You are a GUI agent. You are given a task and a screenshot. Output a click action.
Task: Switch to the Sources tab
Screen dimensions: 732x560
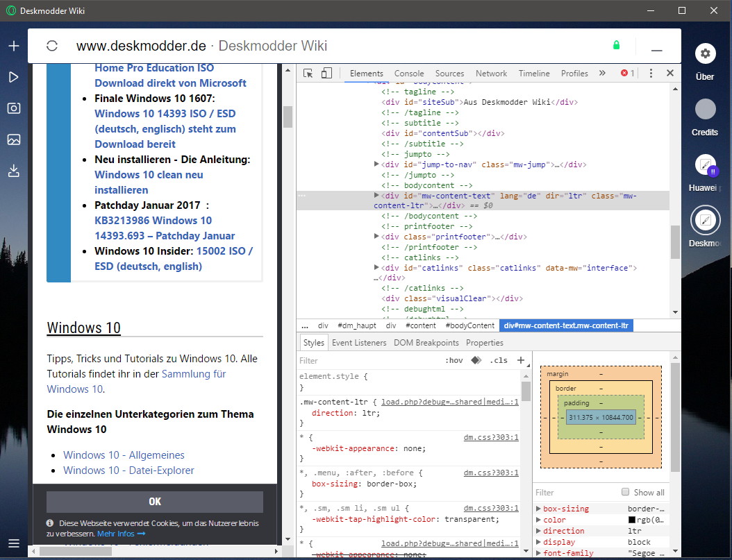click(x=449, y=73)
